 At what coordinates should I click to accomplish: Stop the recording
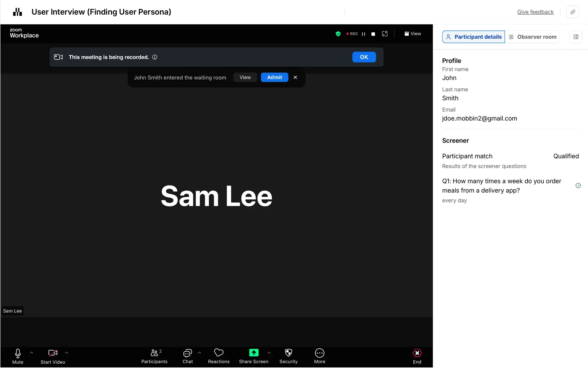[x=373, y=34]
